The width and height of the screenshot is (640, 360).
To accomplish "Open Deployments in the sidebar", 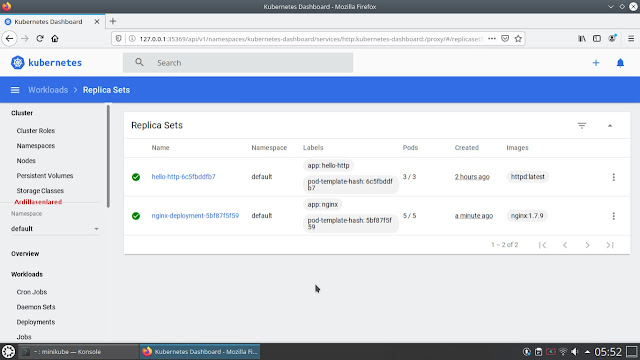I will click(36, 322).
